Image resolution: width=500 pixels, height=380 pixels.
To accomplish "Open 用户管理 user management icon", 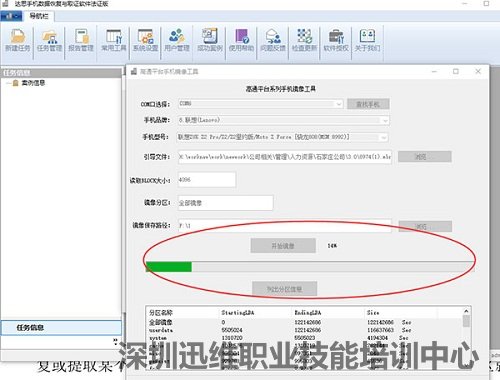I will point(177,41).
